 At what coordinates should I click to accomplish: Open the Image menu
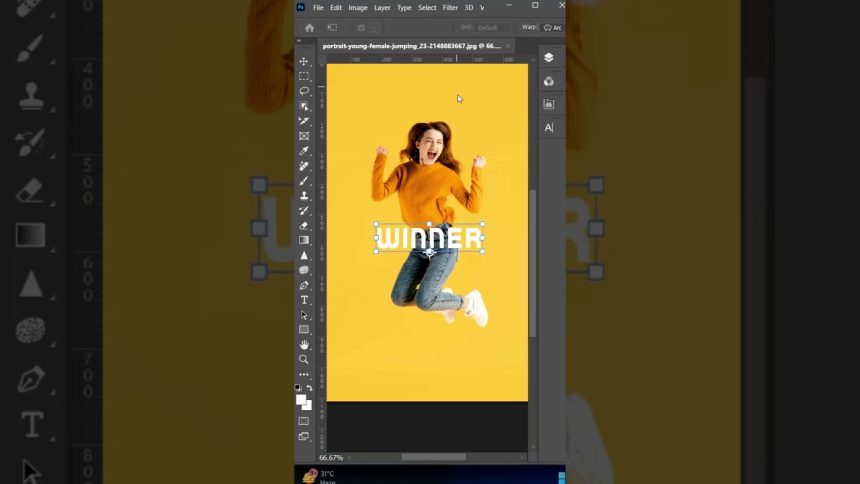358,8
